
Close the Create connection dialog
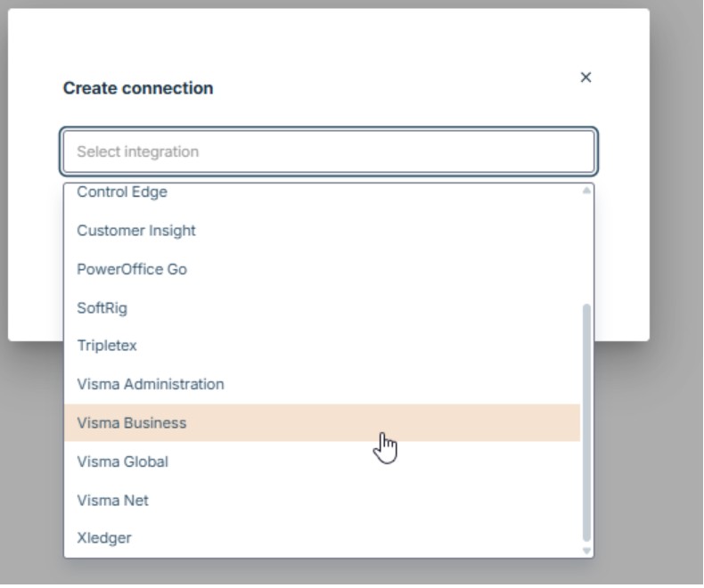click(585, 78)
